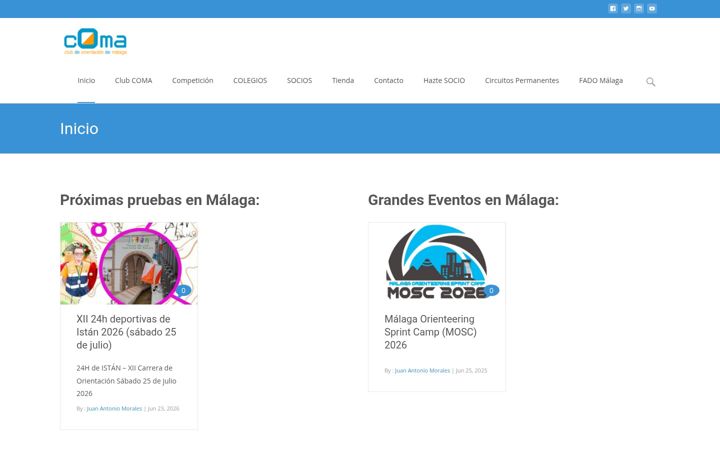
Task: Open Tienda menu item
Action: point(343,80)
